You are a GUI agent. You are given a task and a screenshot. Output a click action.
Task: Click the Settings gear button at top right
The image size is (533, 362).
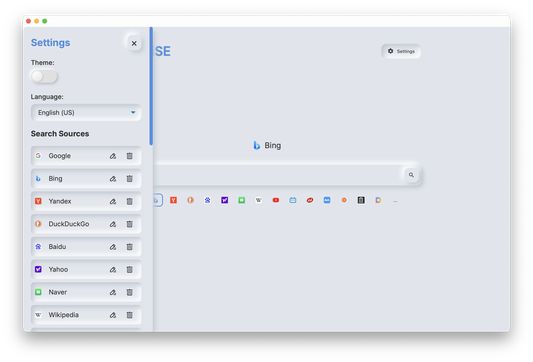(401, 51)
